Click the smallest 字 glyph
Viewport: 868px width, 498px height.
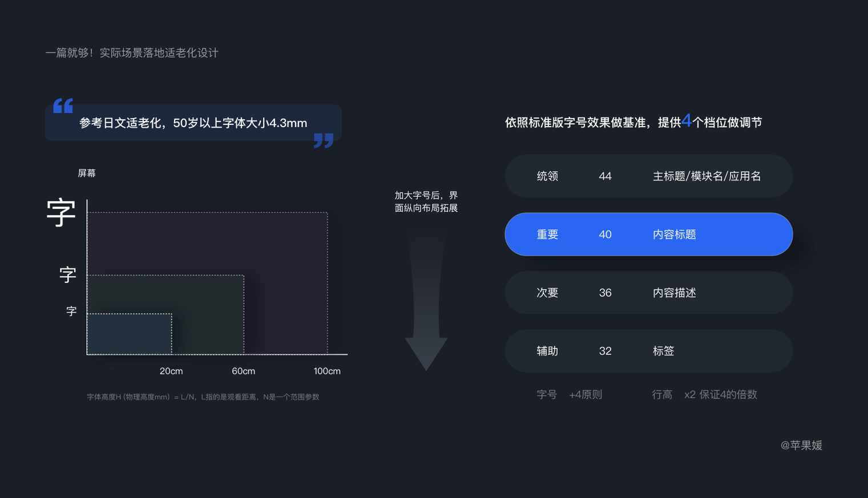(x=71, y=311)
